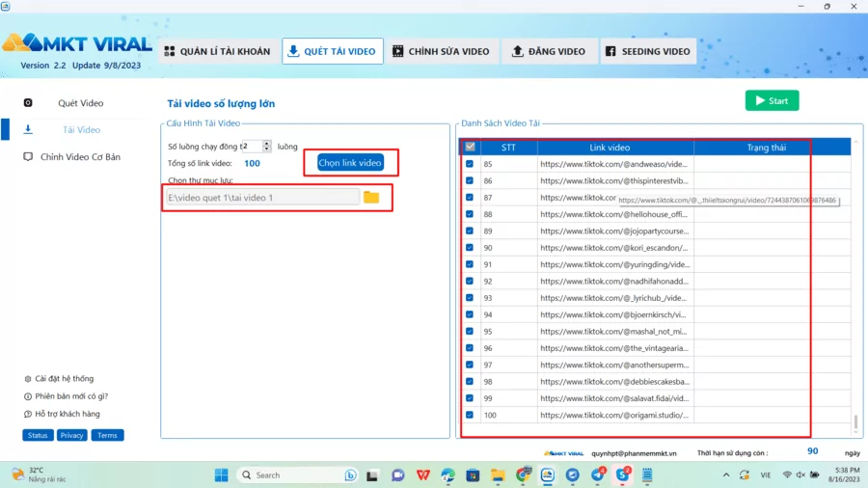Click the Chọn link video button
Viewport: 868px width, 488px height.
tap(350, 163)
